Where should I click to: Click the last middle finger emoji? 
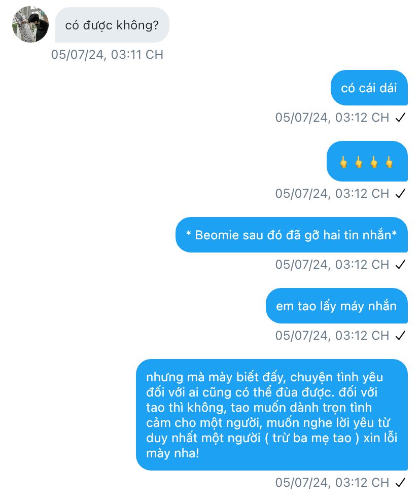pos(389,162)
